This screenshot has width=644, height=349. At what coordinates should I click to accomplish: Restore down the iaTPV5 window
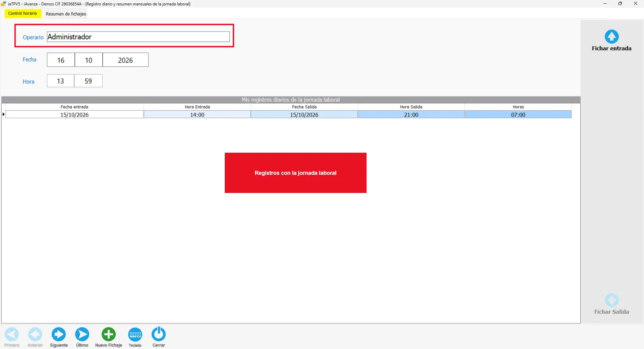coord(620,4)
